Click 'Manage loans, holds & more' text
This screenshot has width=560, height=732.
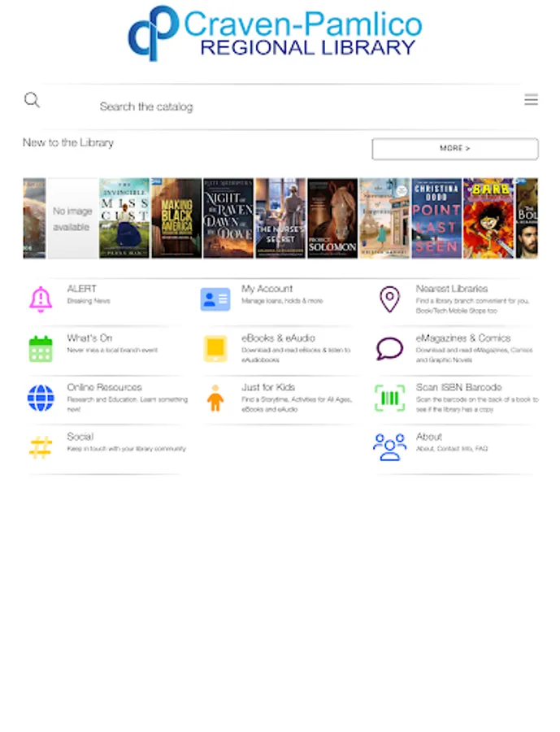pos(282,301)
